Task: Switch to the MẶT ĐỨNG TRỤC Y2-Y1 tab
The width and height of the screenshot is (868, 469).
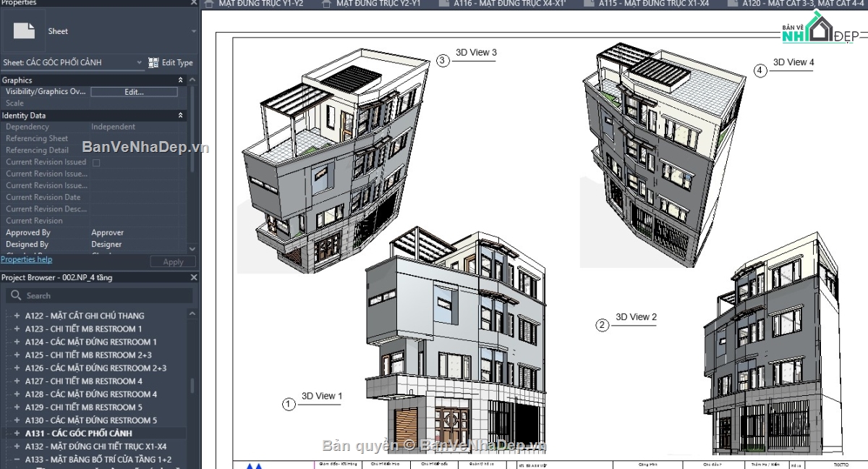Action: (378, 4)
